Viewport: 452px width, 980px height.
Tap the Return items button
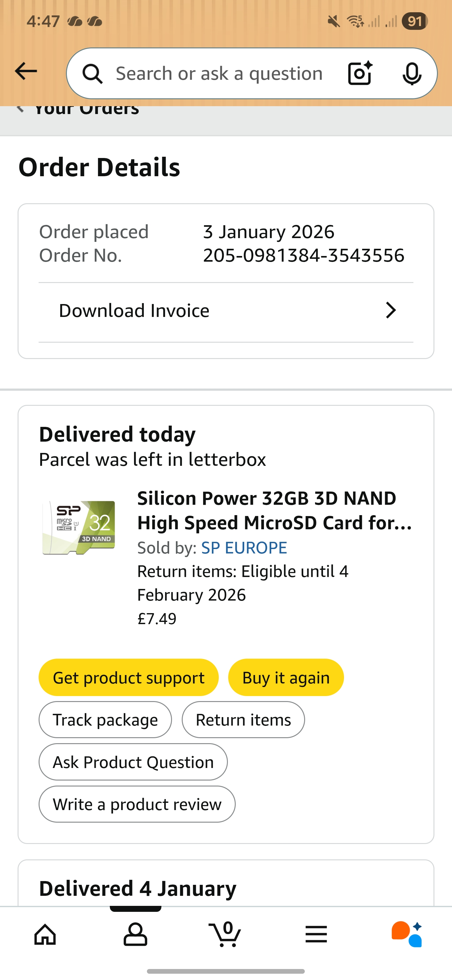pyautogui.click(x=243, y=720)
